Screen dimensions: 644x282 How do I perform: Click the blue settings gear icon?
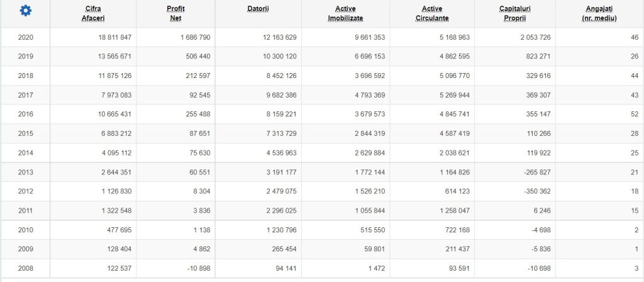25,11
